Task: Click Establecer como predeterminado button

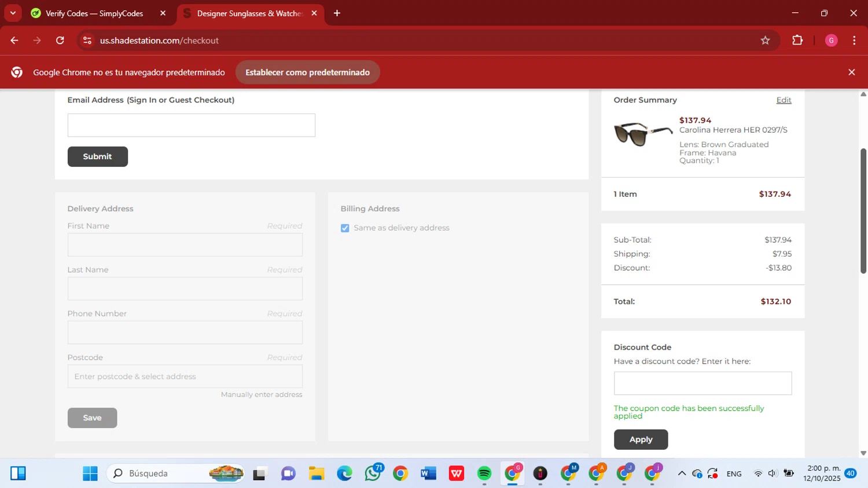Action: tap(307, 72)
